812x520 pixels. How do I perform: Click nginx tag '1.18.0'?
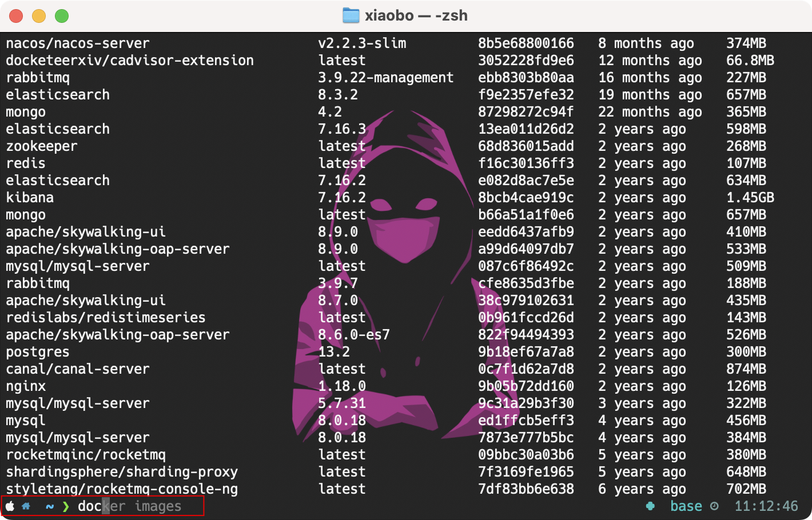click(x=342, y=386)
